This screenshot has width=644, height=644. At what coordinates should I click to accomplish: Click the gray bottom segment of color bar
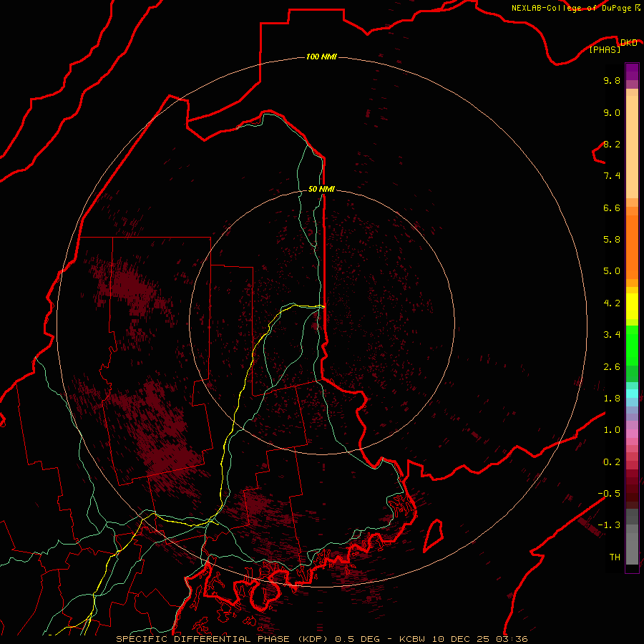coord(632,545)
